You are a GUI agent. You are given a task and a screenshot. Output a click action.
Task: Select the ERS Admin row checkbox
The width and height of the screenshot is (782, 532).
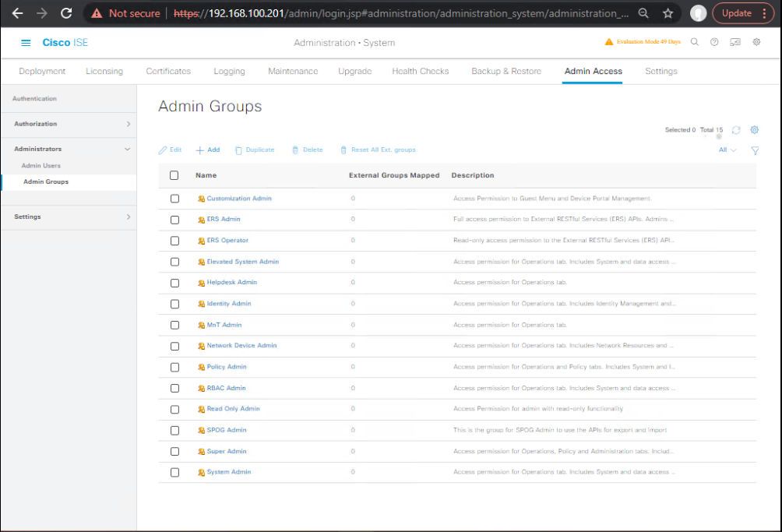(174, 220)
